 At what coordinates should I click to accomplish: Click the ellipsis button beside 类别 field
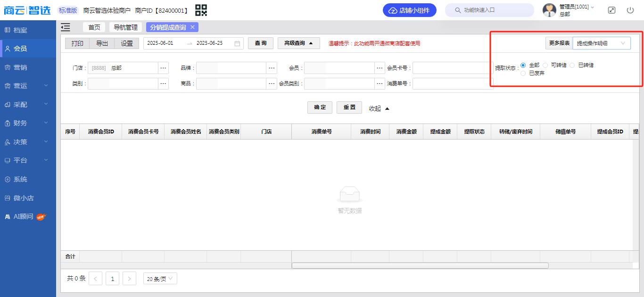tap(164, 83)
